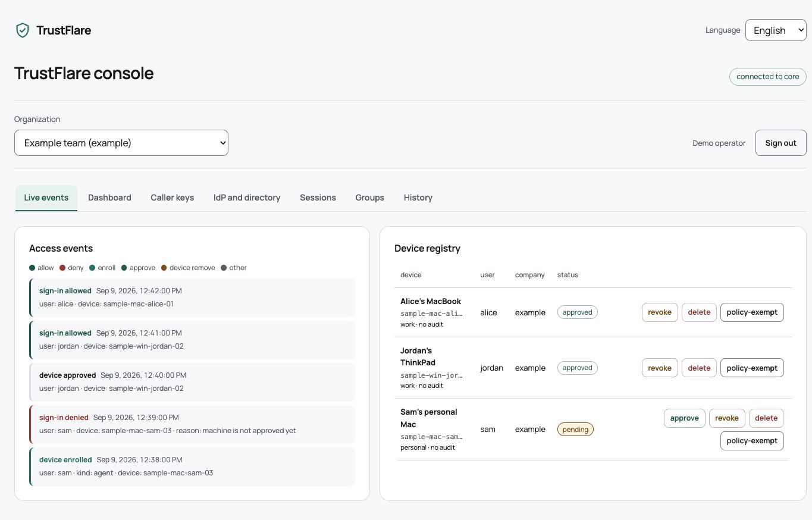Click the Access events heading

coord(61,248)
